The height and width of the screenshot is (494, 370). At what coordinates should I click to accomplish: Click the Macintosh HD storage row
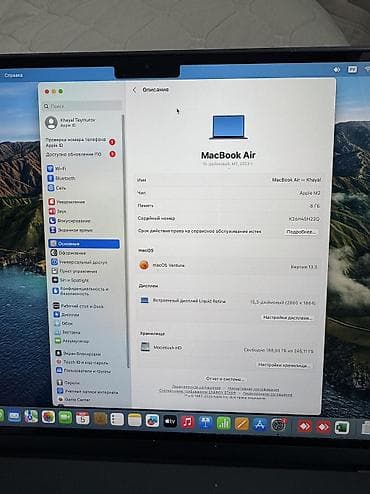[227, 348]
